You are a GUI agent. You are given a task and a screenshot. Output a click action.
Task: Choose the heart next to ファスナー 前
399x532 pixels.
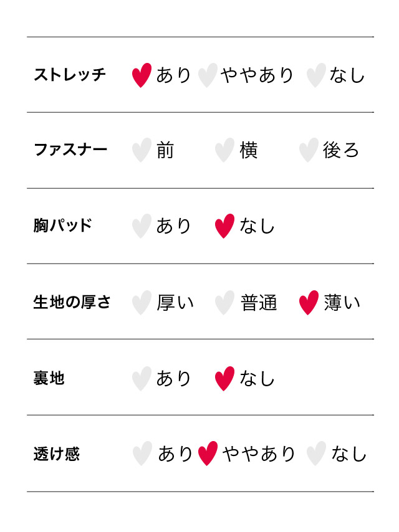click(142, 150)
